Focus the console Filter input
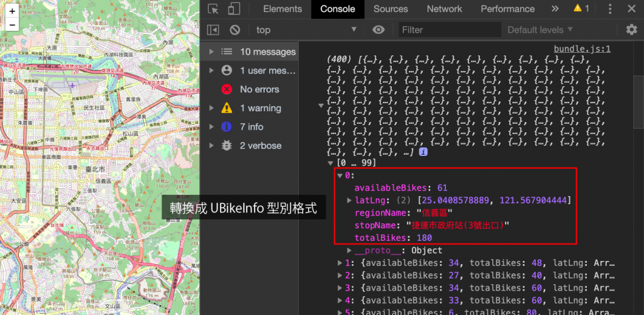This screenshot has width=644, height=315. (450, 30)
